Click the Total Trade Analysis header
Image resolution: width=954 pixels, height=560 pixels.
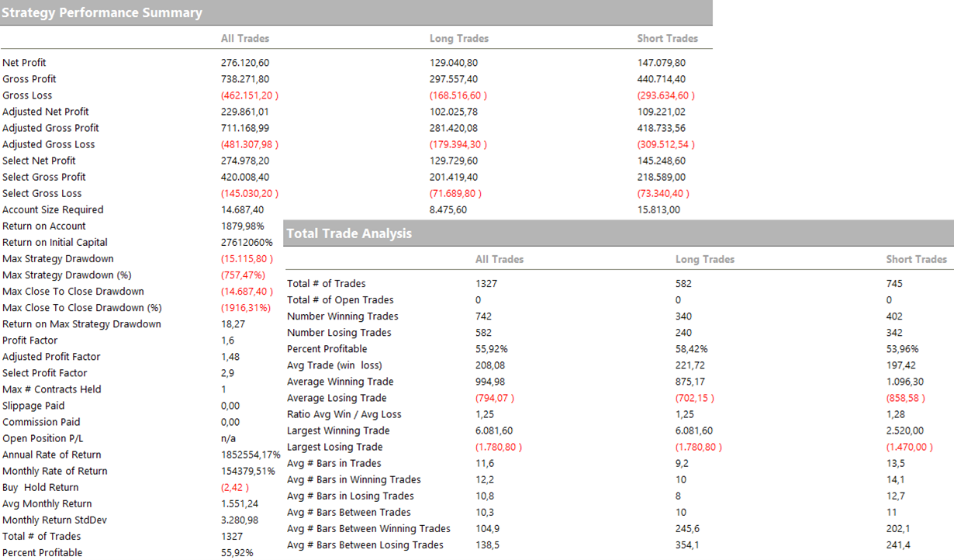click(349, 233)
